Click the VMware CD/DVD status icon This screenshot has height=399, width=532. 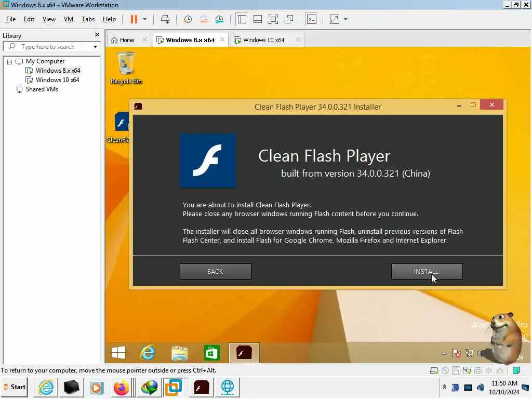[445, 370]
